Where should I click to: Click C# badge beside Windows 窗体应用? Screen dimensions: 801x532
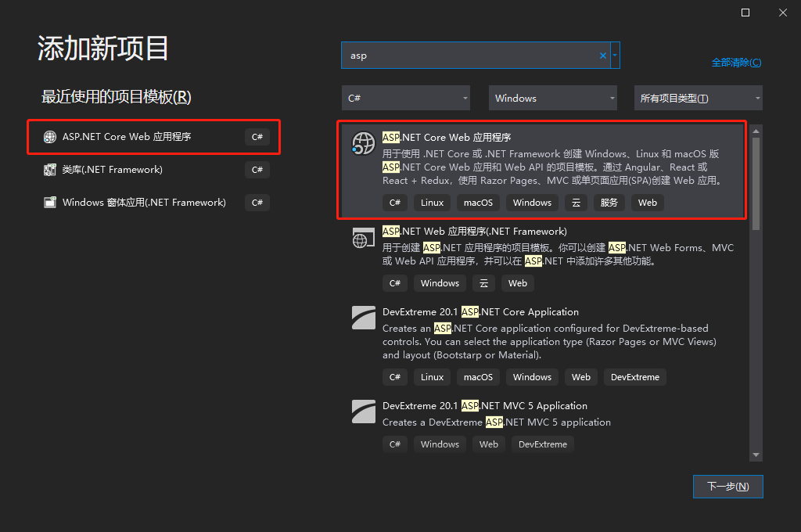(257, 203)
